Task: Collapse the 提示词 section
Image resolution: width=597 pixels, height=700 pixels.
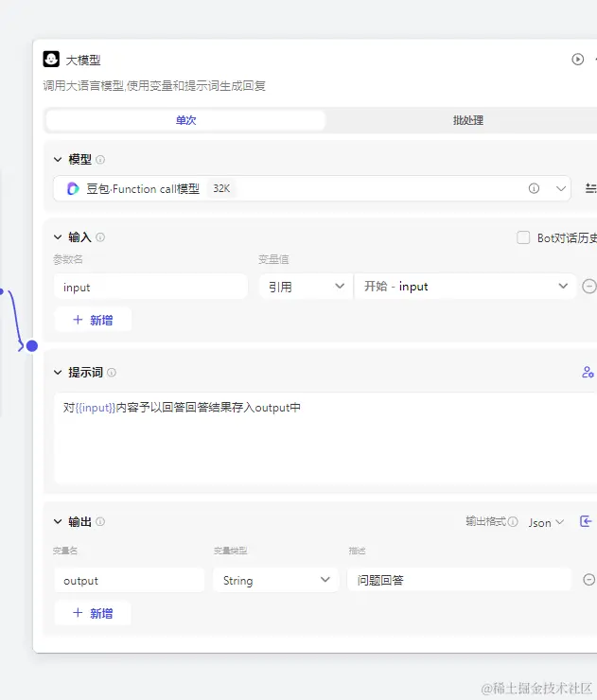Action: click(58, 373)
